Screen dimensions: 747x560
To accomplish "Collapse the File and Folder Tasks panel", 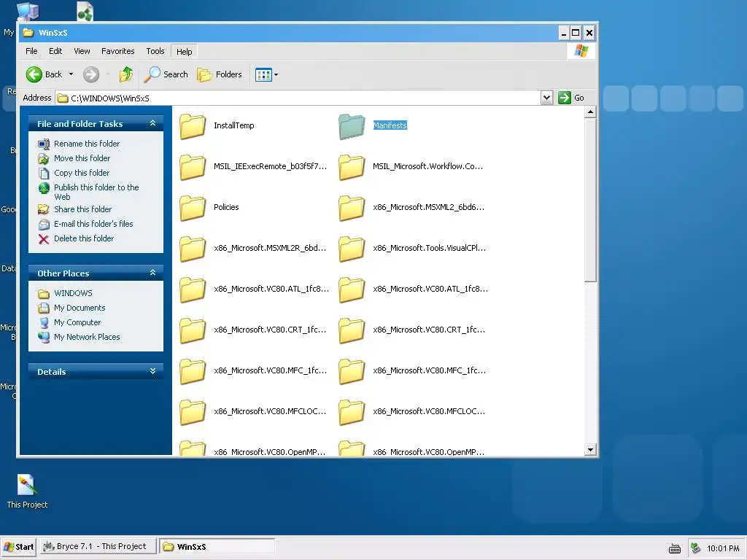I will [x=152, y=123].
